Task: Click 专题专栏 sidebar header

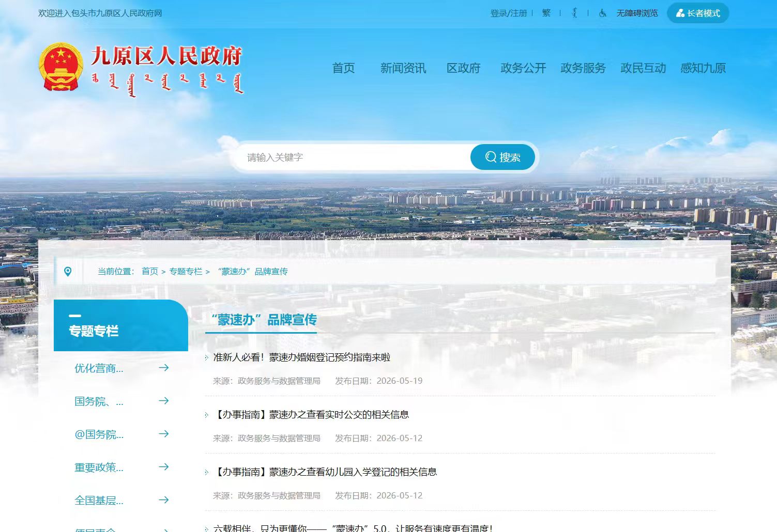Action: pyautogui.click(x=94, y=331)
